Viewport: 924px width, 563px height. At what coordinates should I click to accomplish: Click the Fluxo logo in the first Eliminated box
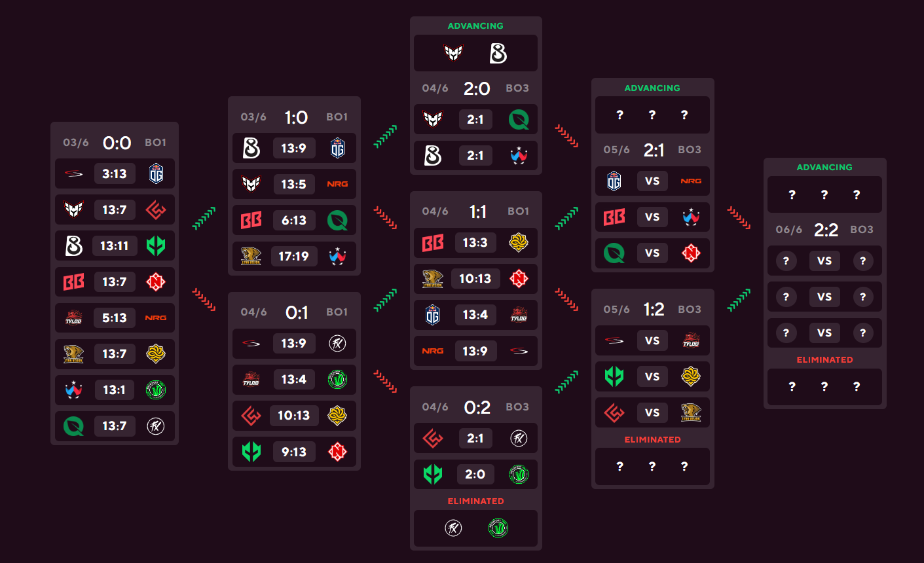click(453, 528)
